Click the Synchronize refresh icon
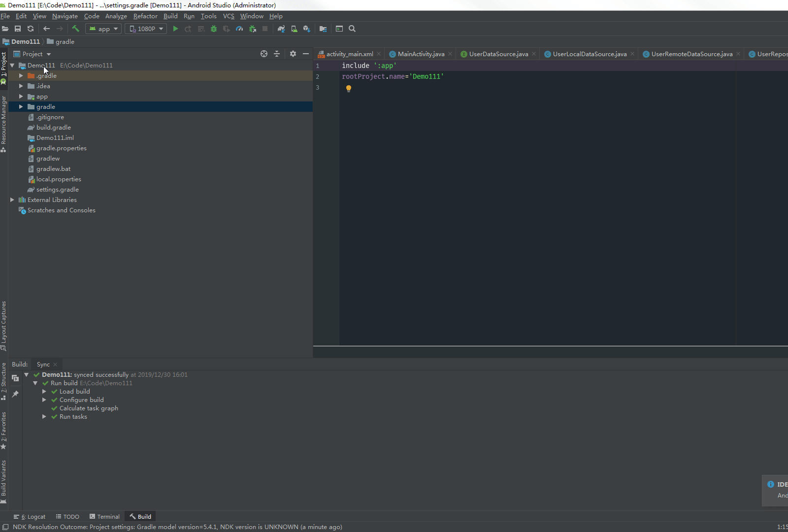The width and height of the screenshot is (788, 532). point(31,29)
